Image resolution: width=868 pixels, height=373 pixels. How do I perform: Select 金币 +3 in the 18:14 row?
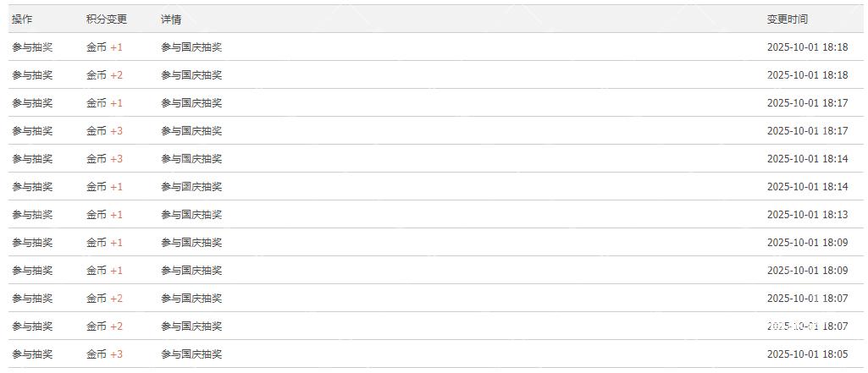[x=104, y=159]
